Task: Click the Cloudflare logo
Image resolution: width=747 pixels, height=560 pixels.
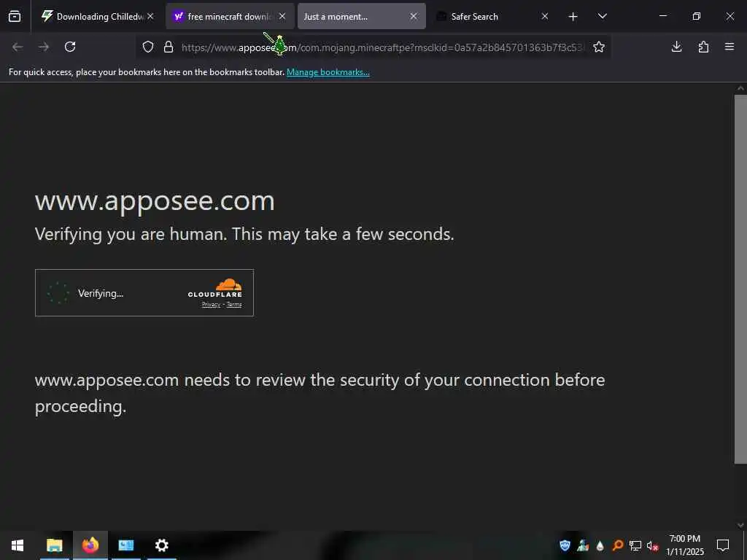Action: click(215, 288)
